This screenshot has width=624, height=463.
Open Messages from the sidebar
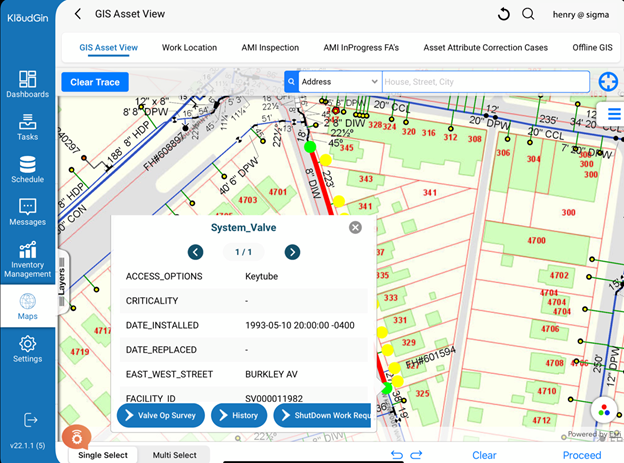pos(27,212)
